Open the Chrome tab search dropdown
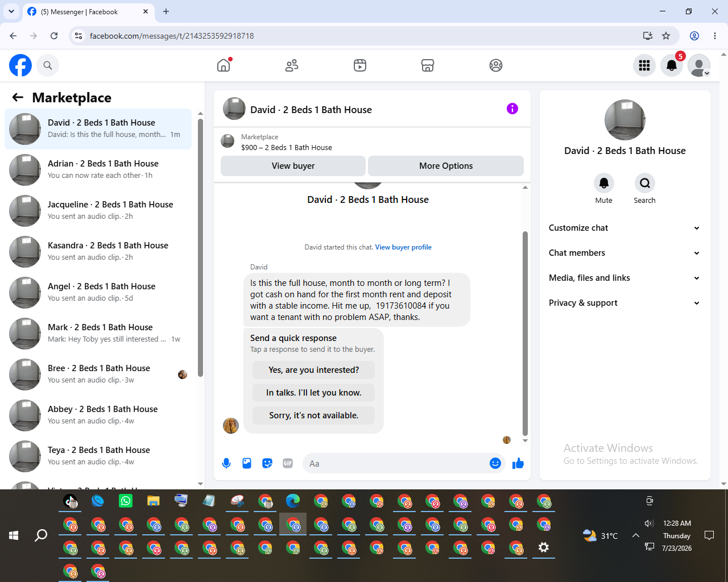The width and height of the screenshot is (728, 582). point(11,11)
